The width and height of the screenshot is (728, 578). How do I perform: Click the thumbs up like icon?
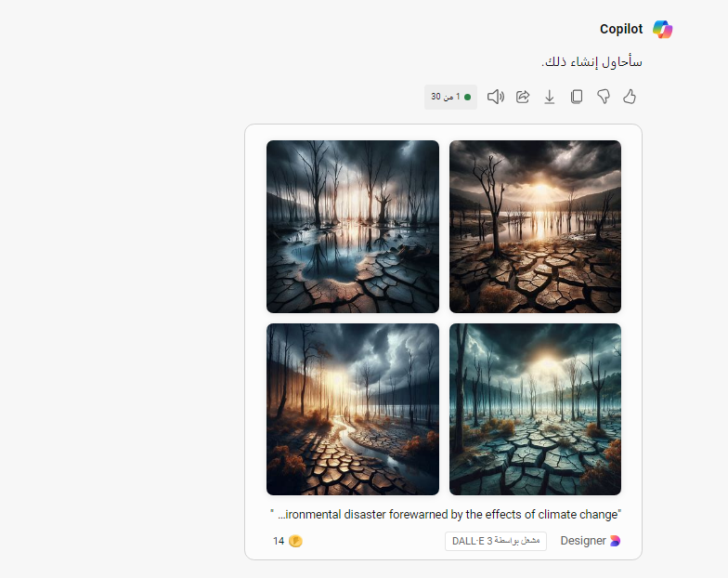point(630,97)
